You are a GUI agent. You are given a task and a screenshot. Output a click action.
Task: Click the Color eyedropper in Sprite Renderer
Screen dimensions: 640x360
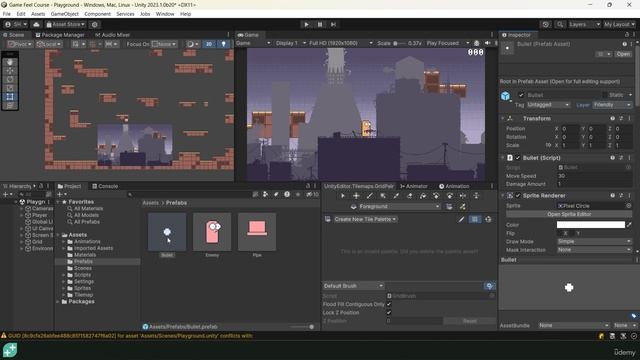[x=629, y=225]
